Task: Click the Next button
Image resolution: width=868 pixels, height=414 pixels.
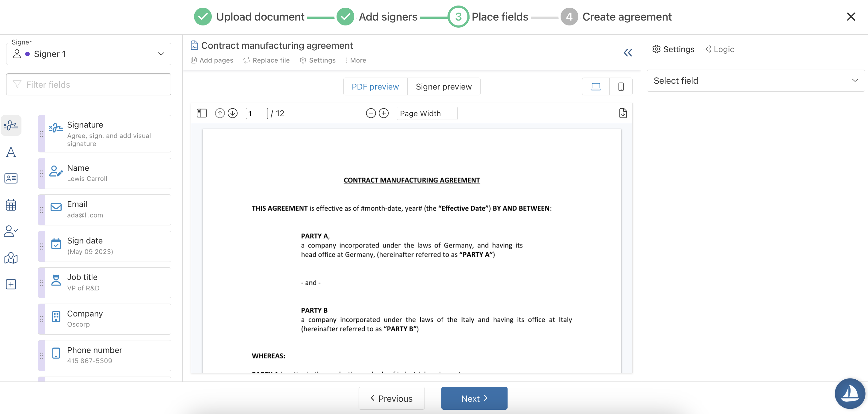Action: click(474, 398)
